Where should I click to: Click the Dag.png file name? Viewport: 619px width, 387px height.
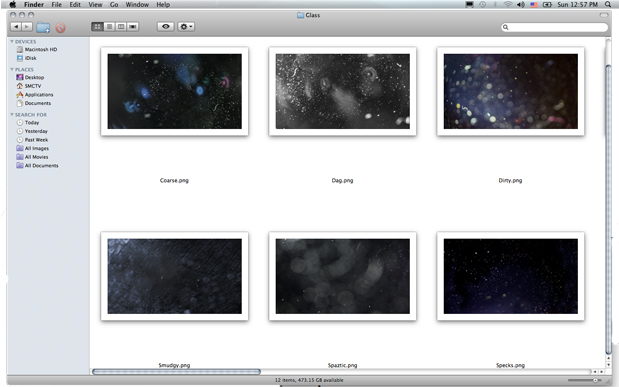pos(342,180)
